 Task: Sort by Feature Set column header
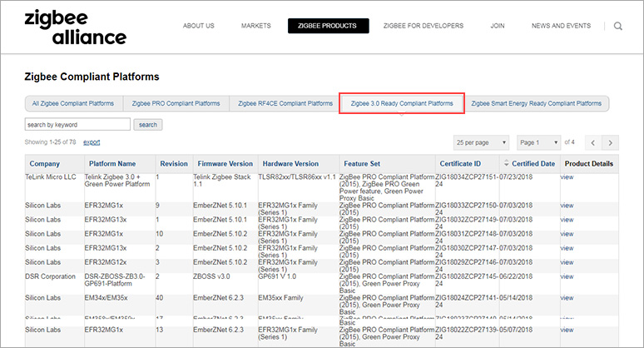[x=362, y=163]
